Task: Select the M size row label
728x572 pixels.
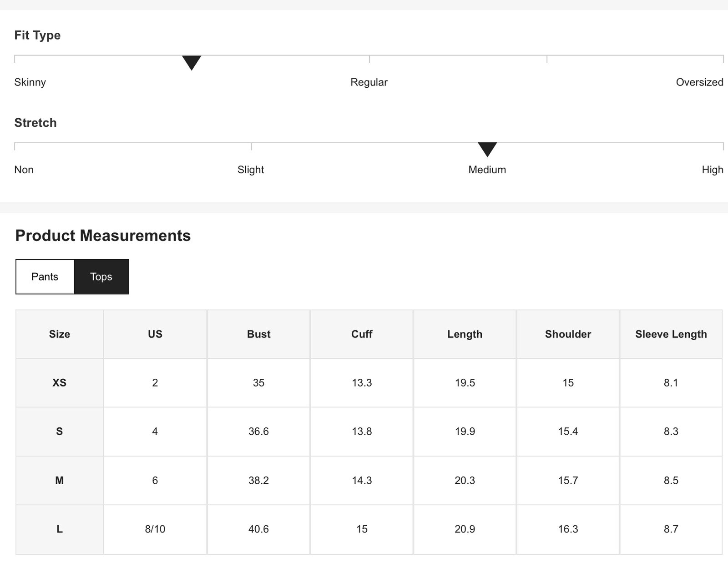Action: click(60, 481)
